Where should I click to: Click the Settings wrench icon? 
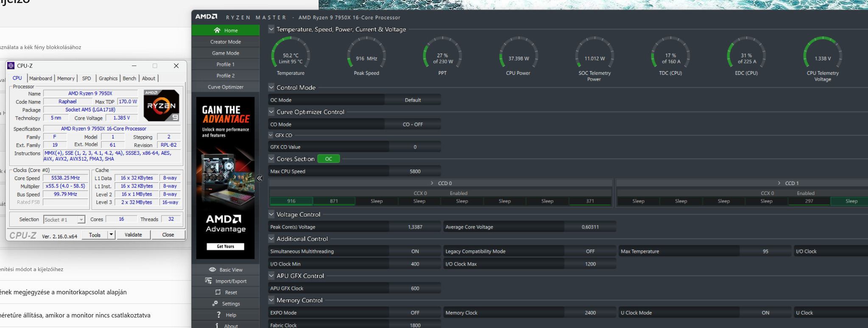point(215,303)
